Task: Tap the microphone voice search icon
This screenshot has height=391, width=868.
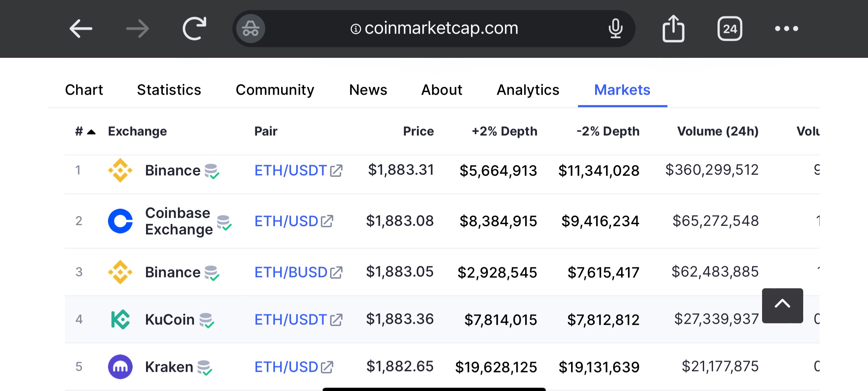Action: coord(615,28)
